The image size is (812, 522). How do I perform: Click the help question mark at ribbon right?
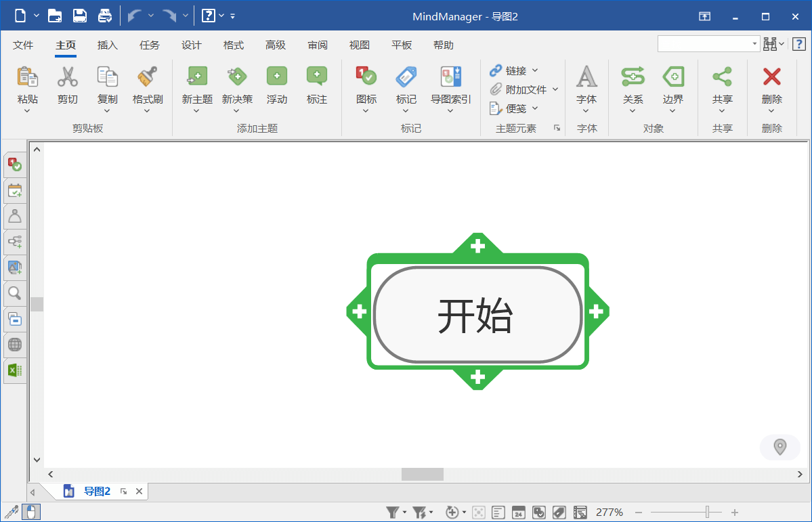coord(798,45)
